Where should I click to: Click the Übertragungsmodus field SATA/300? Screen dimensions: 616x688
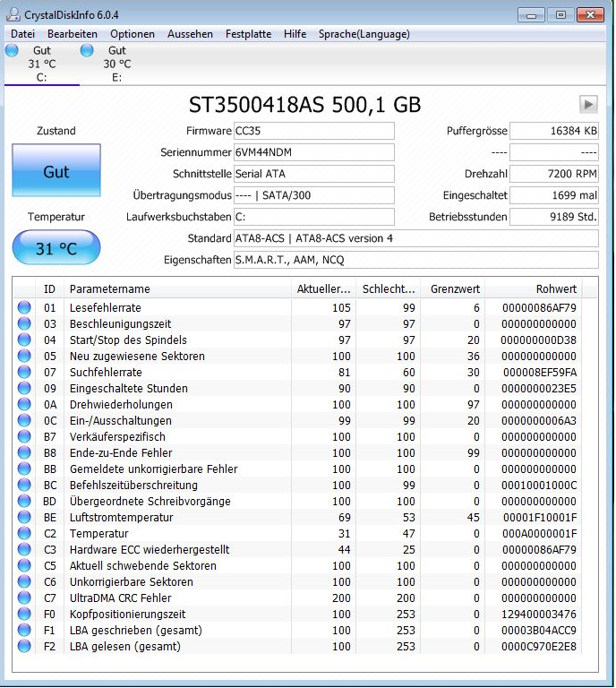pos(314,195)
